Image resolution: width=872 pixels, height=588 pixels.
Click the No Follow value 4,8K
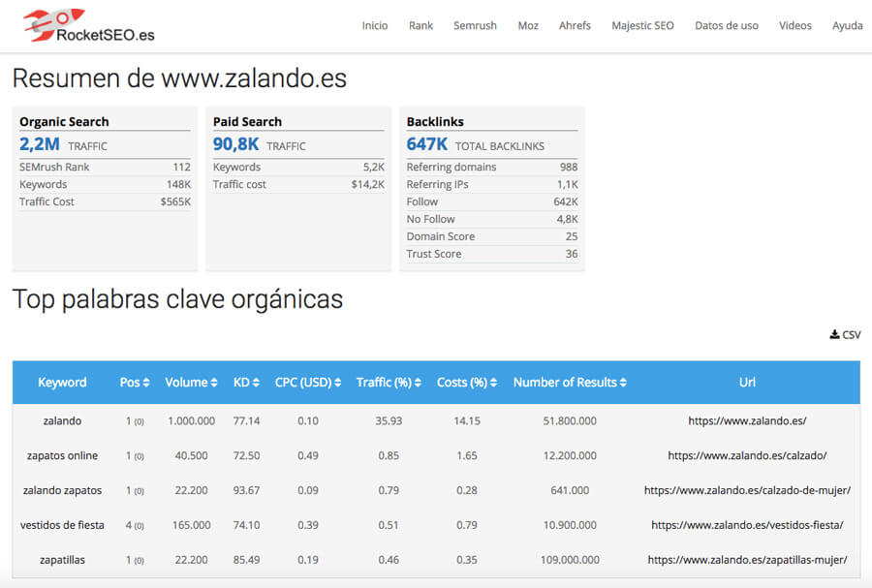coord(567,219)
